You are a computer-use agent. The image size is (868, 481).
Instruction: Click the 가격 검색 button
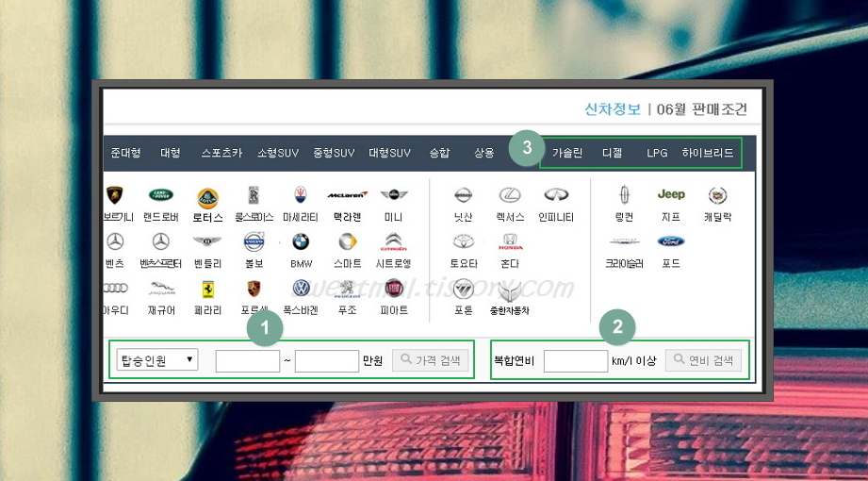[431, 360]
